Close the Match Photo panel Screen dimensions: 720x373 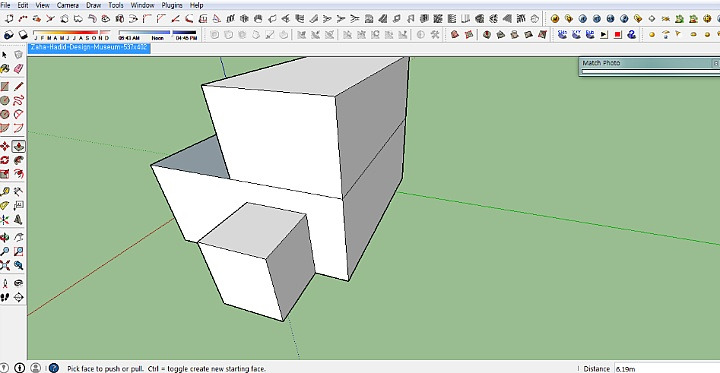[x=716, y=63]
